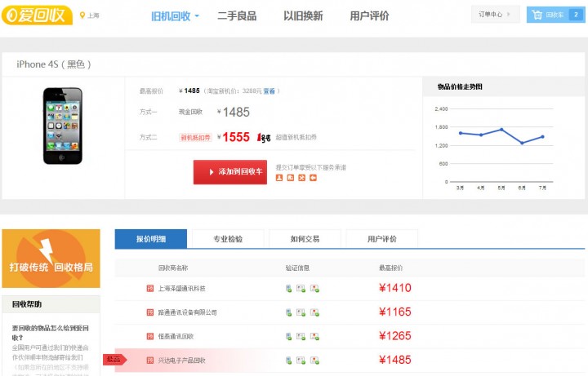This screenshot has width=588, height=376.
Task: Open vendor 恒泰通讯回收
Action: (176, 336)
